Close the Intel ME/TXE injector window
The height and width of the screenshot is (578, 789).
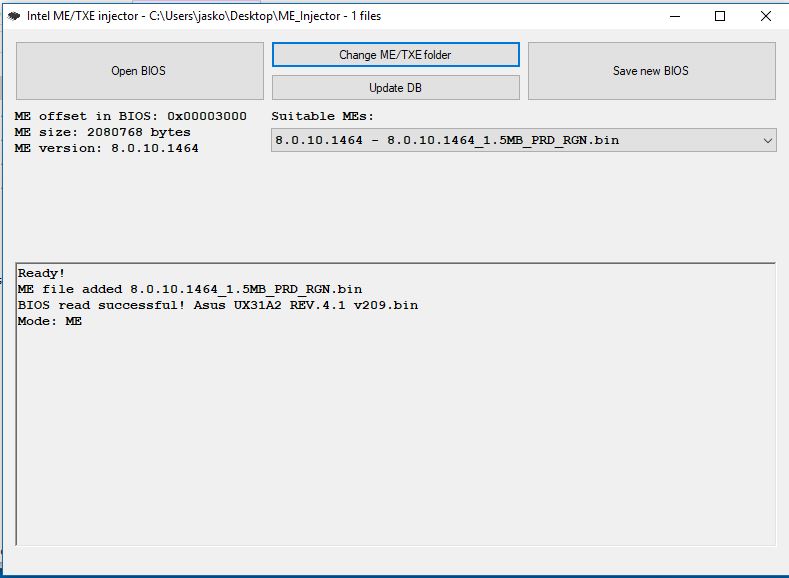(766, 16)
